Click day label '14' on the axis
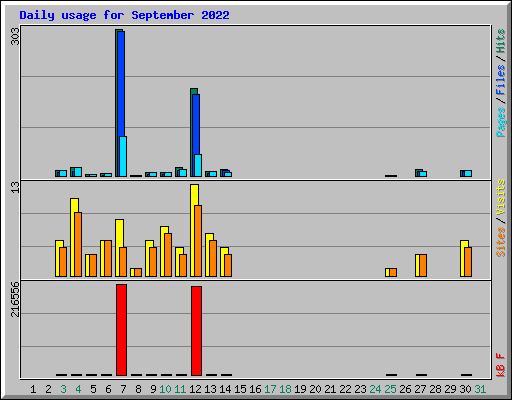The image size is (512, 400). [x=225, y=389]
